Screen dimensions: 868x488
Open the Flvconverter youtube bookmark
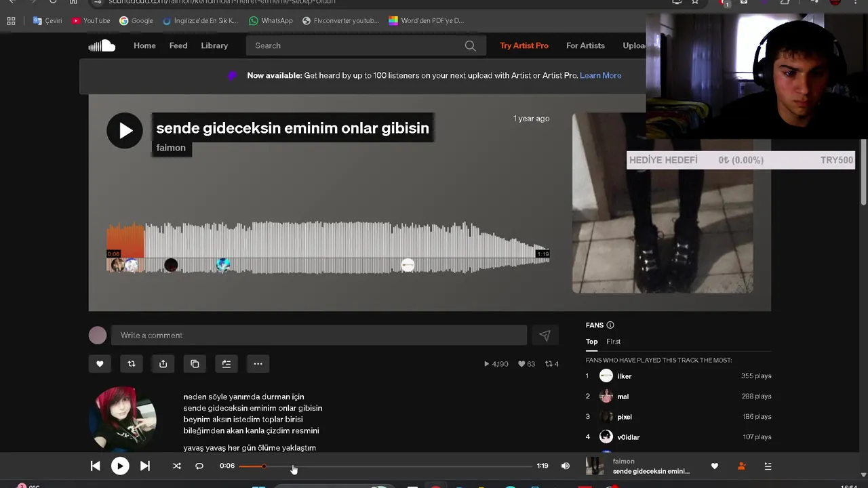tap(340, 20)
